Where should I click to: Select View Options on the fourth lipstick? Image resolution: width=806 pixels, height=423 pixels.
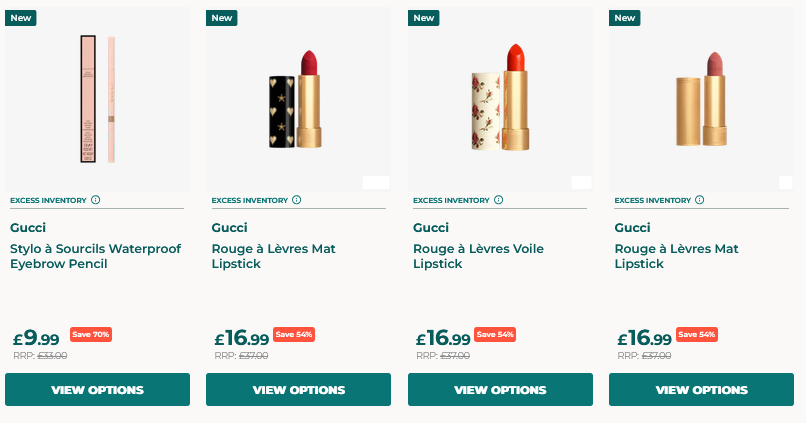click(701, 390)
